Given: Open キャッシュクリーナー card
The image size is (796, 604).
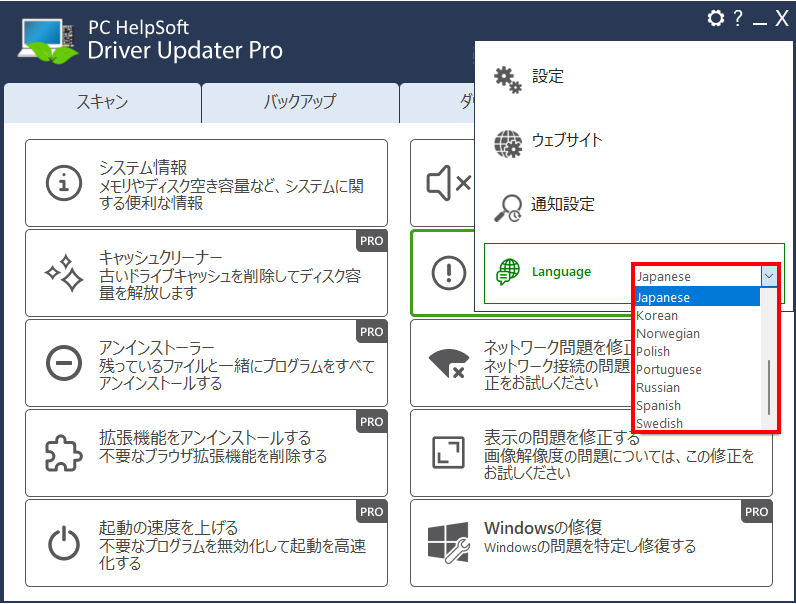Looking at the screenshot, I should tap(207, 273).
